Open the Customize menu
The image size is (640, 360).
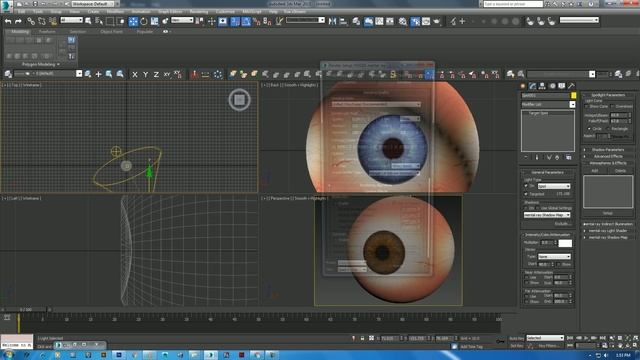(x=225, y=12)
